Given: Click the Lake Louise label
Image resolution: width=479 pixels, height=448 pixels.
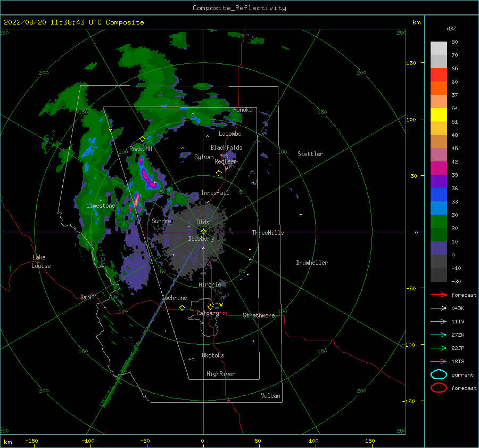Looking at the screenshot, I should (x=41, y=262).
